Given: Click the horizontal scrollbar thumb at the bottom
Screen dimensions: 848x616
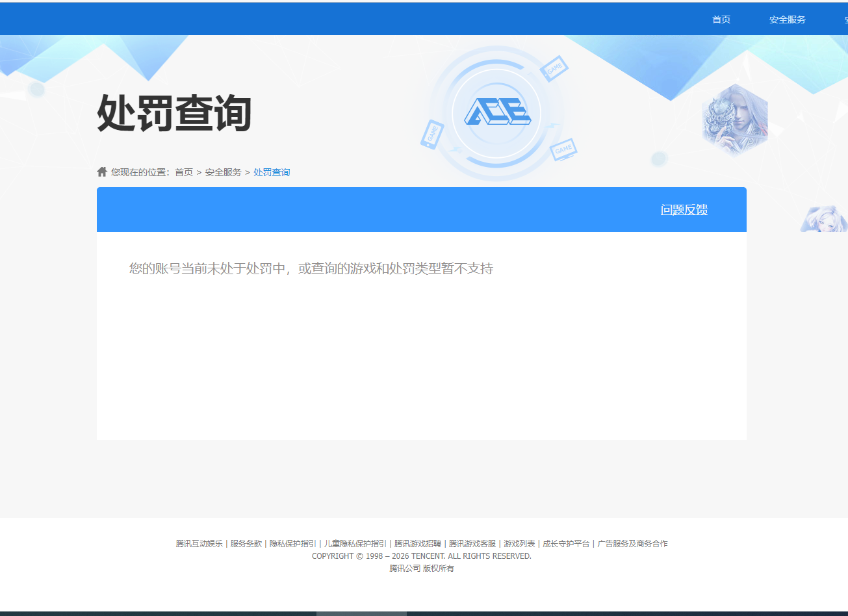Looking at the screenshot, I should click(x=361, y=613).
